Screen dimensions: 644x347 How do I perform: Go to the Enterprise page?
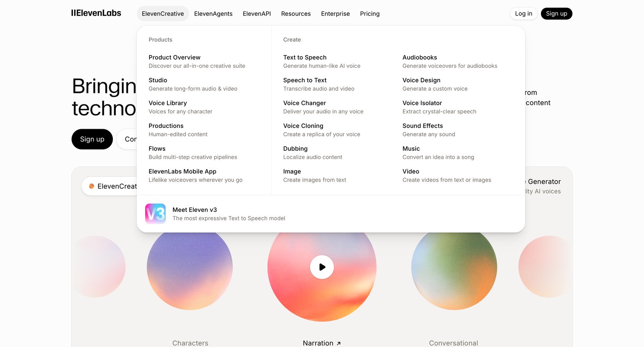click(336, 14)
